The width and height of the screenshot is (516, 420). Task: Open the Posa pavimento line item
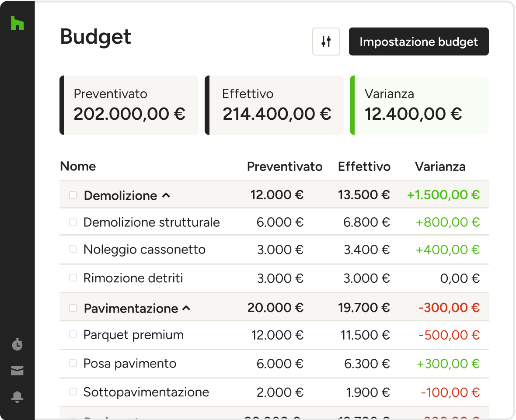(130, 364)
